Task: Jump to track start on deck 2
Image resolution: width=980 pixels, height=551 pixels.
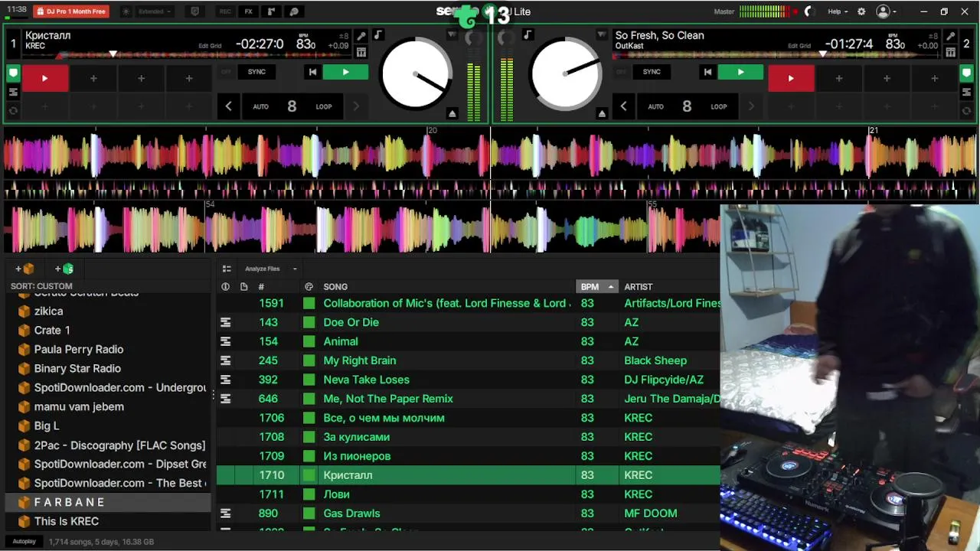Action: (x=707, y=72)
